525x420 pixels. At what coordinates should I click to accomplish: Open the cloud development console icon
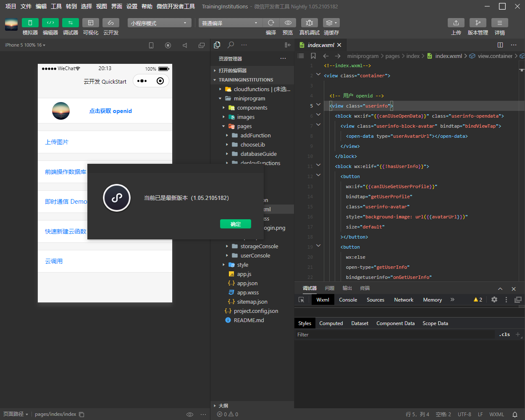pyautogui.click(x=110, y=23)
